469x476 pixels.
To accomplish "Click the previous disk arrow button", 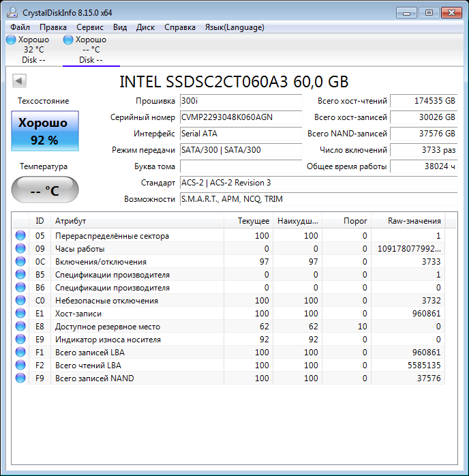I will click(x=19, y=80).
